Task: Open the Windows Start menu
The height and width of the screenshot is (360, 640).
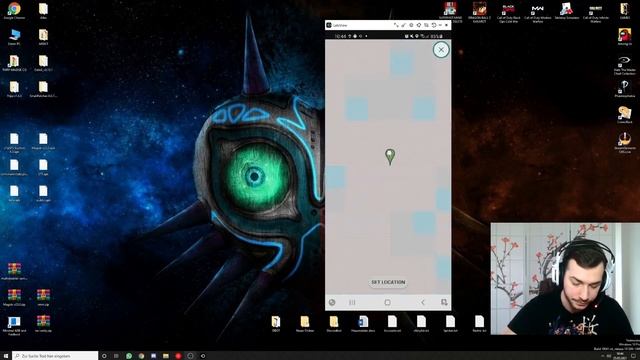Action: (x=5, y=356)
